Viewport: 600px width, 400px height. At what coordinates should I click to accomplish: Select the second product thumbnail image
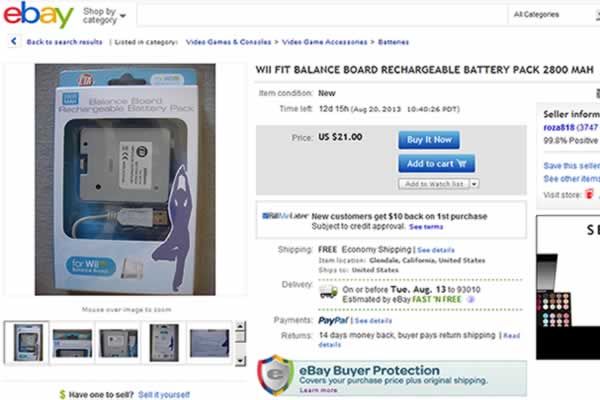(72, 343)
